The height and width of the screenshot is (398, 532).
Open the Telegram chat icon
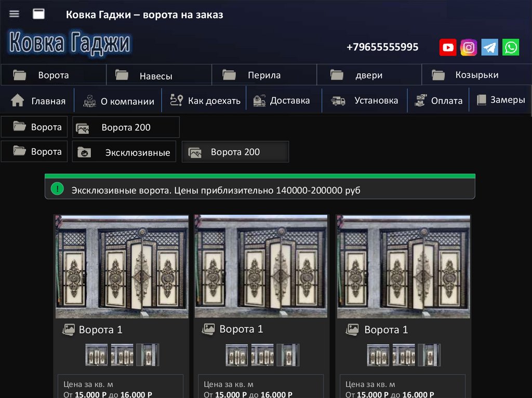coord(489,48)
